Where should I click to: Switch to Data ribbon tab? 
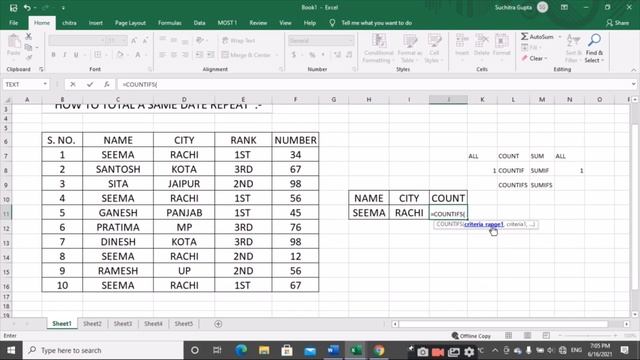click(x=200, y=23)
